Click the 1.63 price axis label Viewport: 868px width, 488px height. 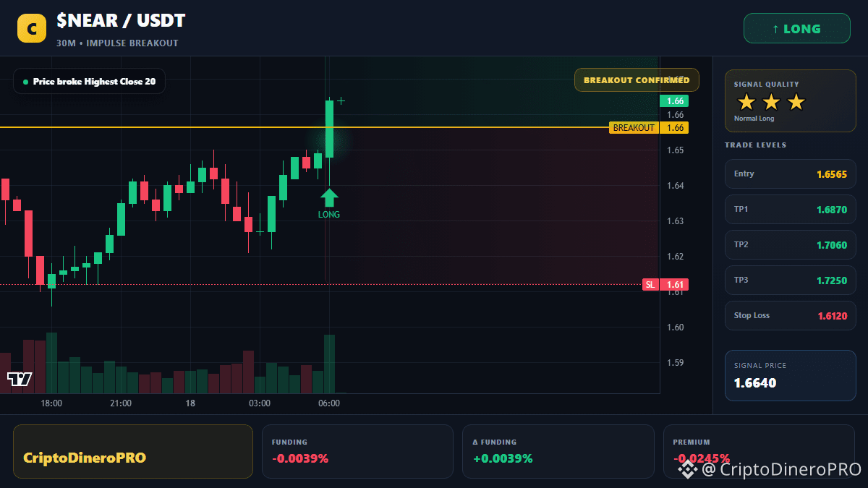click(676, 221)
